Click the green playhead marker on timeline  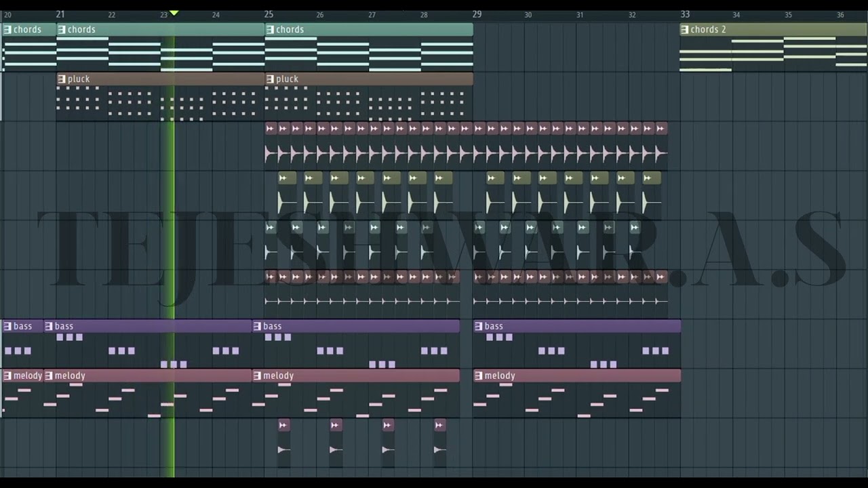(x=174, y=14)
